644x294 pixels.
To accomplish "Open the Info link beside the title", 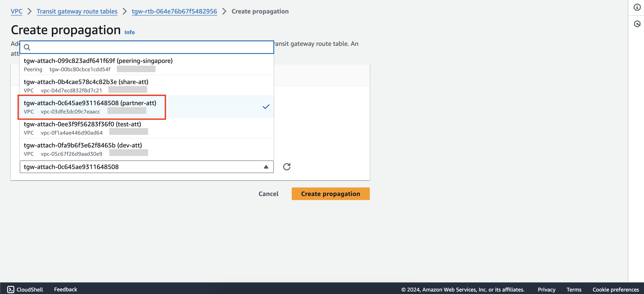I will click(129, 32).
